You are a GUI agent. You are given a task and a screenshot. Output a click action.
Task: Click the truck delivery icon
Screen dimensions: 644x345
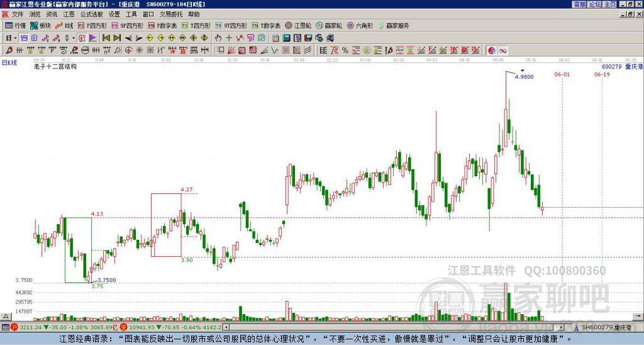pos(330,38)
